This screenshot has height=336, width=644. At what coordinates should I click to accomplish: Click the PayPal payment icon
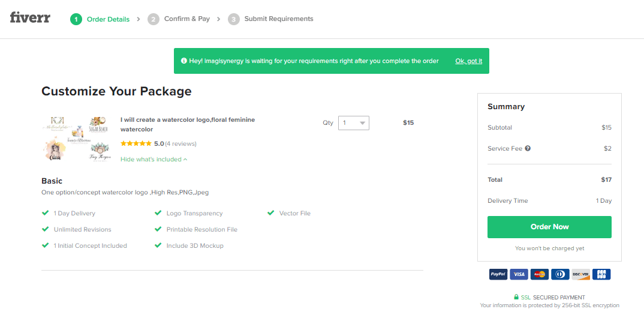pos(498,274)
